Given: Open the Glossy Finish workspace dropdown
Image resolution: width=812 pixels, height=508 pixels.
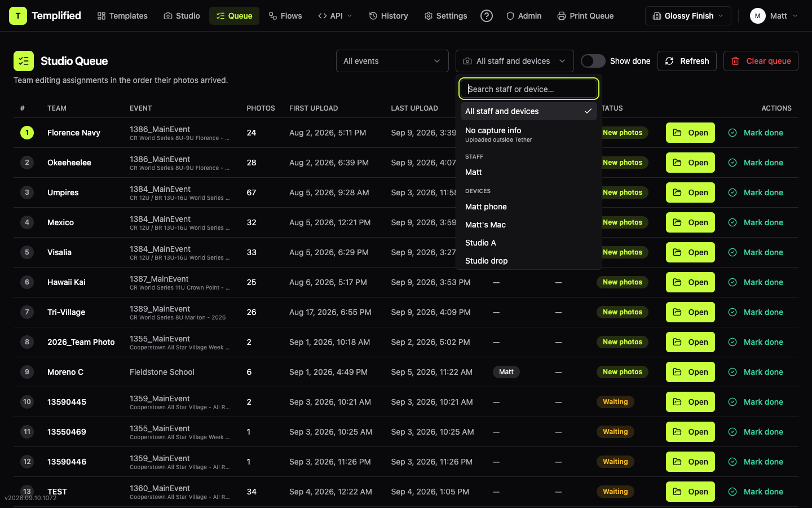Looking at the screenshot, I should [688, 16].
